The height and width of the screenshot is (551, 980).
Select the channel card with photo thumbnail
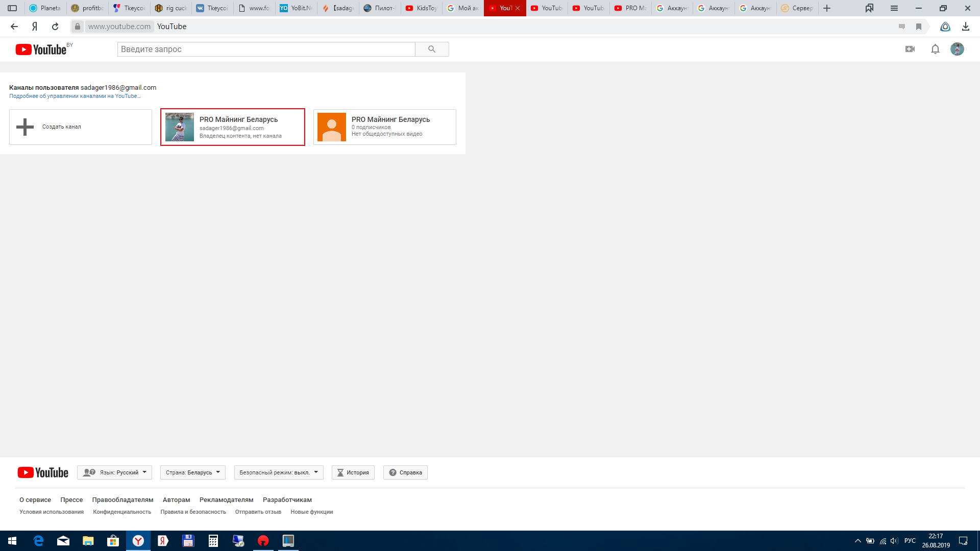point(233,127)
